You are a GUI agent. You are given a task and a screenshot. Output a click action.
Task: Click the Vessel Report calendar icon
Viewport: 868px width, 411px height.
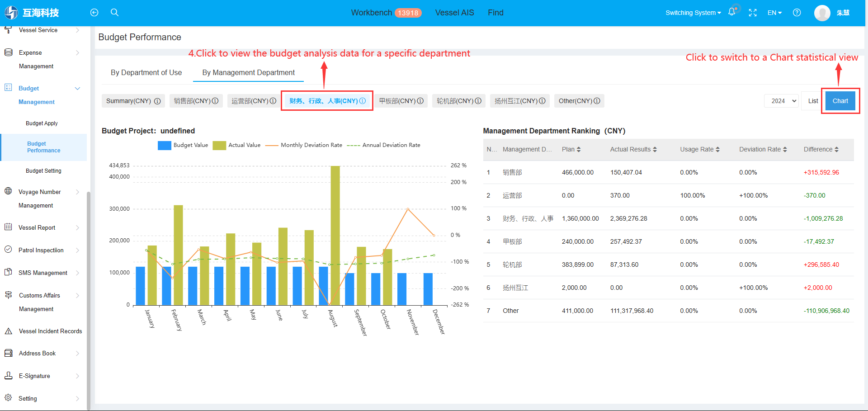click(x=8, y=227)
